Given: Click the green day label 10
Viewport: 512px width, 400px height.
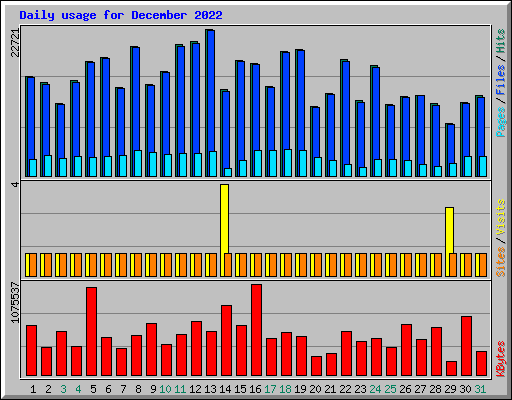Looking at the screenshot, I should point(165,389).
